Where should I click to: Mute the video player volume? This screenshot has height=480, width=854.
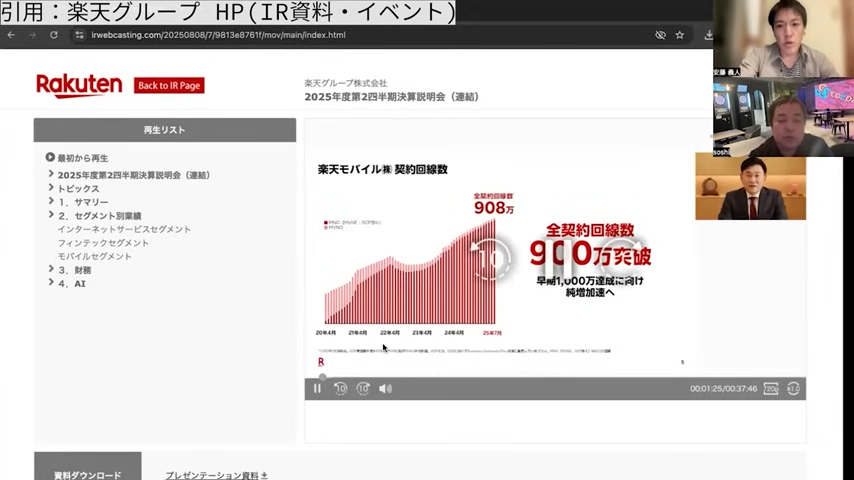[386, 388]
